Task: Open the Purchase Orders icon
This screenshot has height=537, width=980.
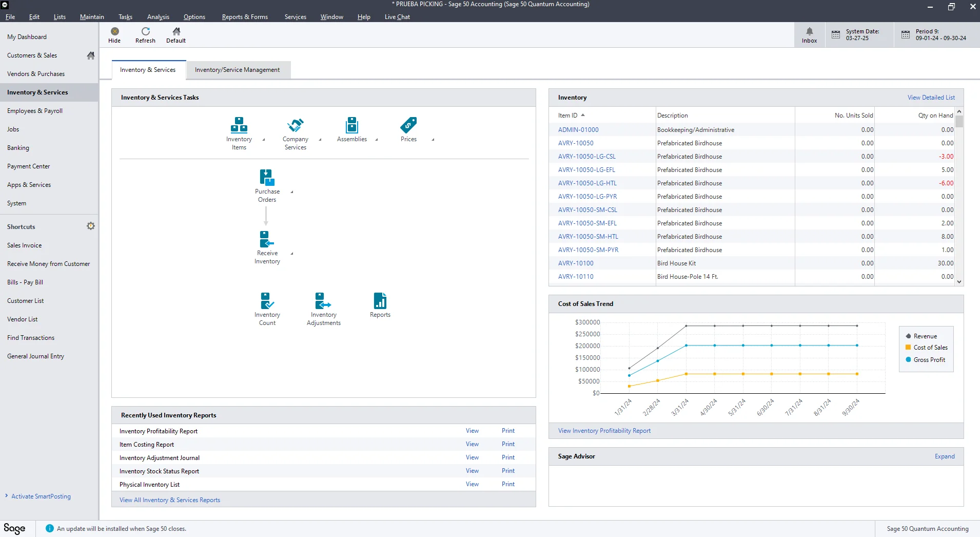Action: click(267, 178)
